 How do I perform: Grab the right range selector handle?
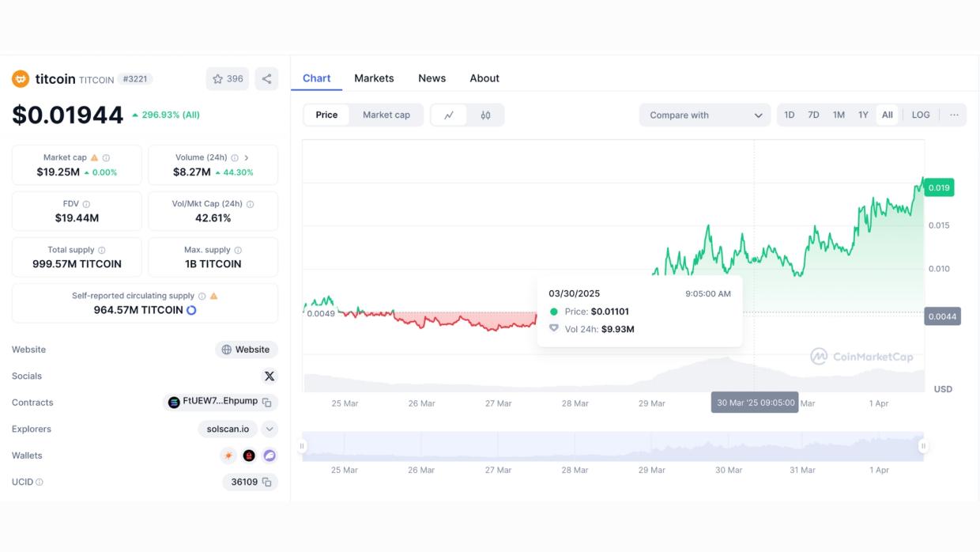pos(923,446)
